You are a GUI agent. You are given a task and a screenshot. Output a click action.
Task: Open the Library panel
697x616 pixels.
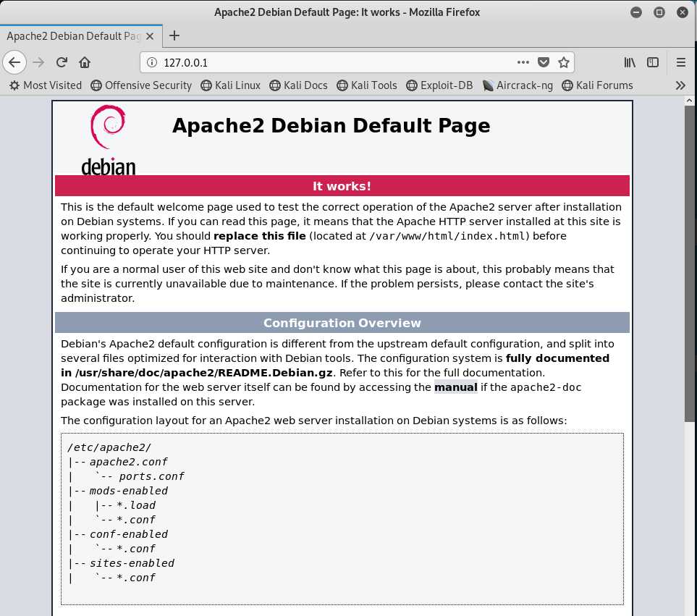pos(630,62)
